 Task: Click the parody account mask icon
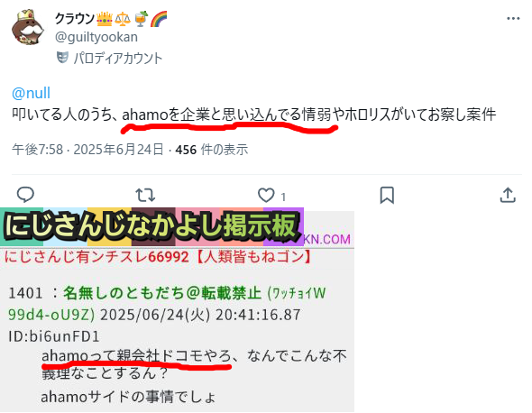[62, 58]
